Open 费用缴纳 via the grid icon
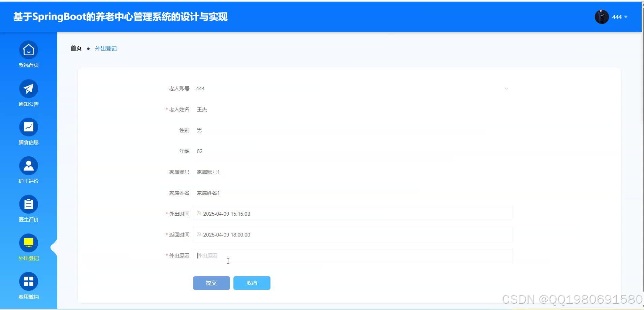 tap(28, 281)
